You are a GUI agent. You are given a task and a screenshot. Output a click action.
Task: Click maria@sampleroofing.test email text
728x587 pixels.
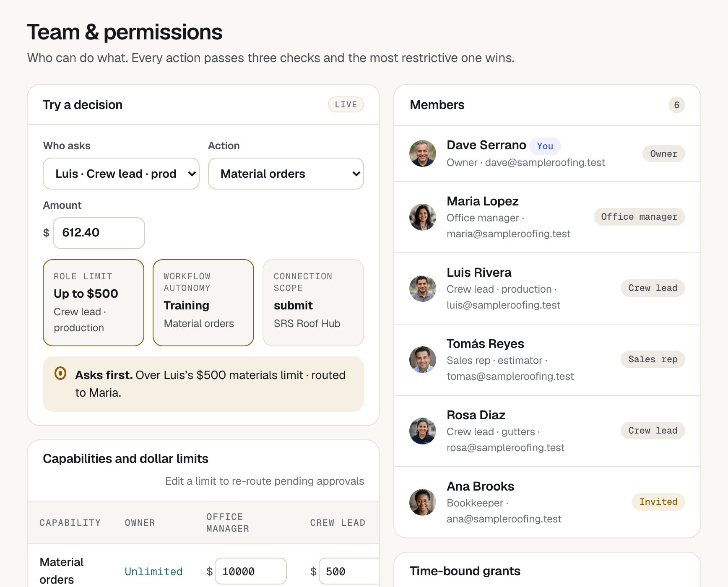(508, 234)
